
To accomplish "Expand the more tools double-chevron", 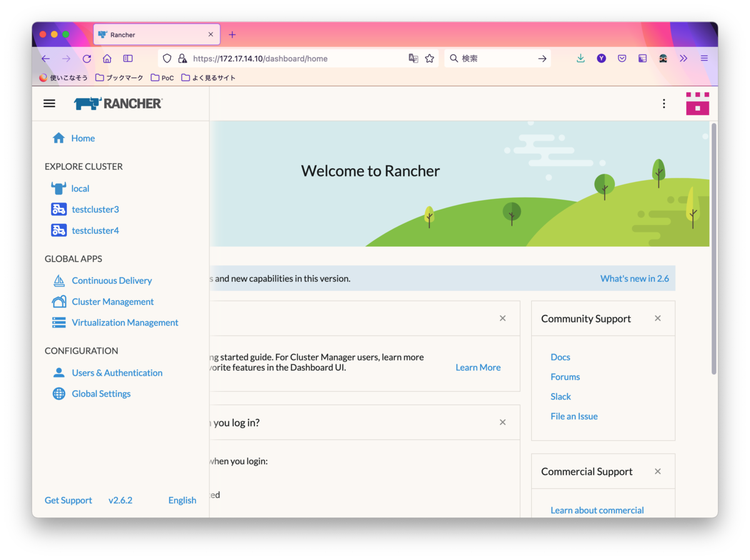I will (683, 58).
